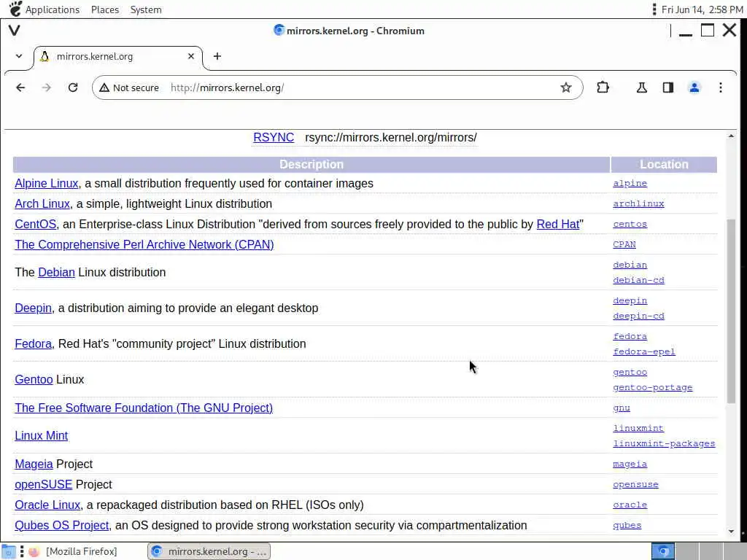The height and width of the screenshot is (560, 747).
Task: Toggle the browser side panel icon
Action: [x=668, y=87]
